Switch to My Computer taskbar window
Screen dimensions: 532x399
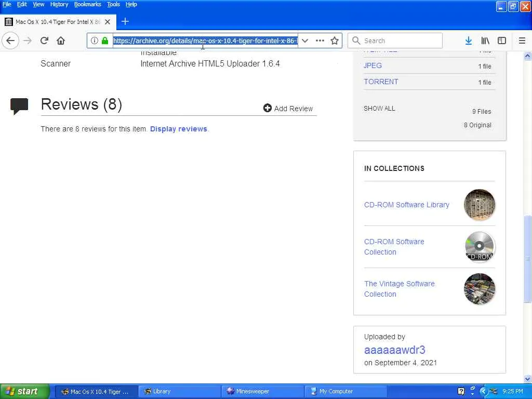click(x=345, y=392)
